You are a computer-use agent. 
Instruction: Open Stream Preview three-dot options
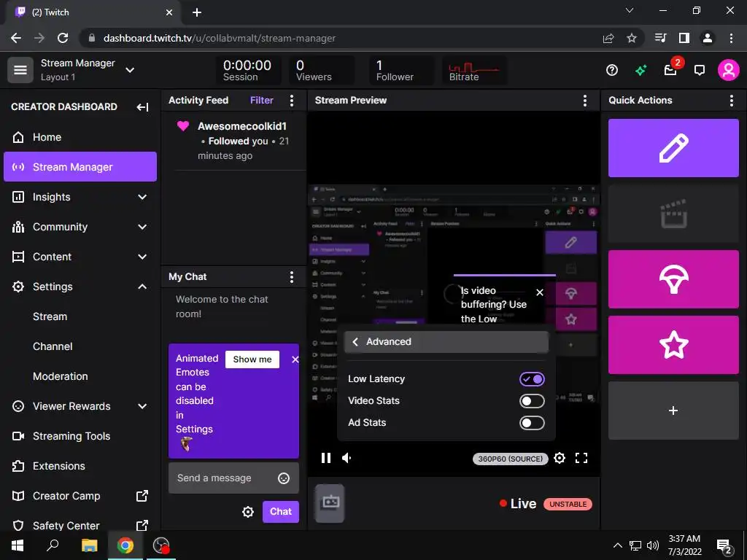585,100
